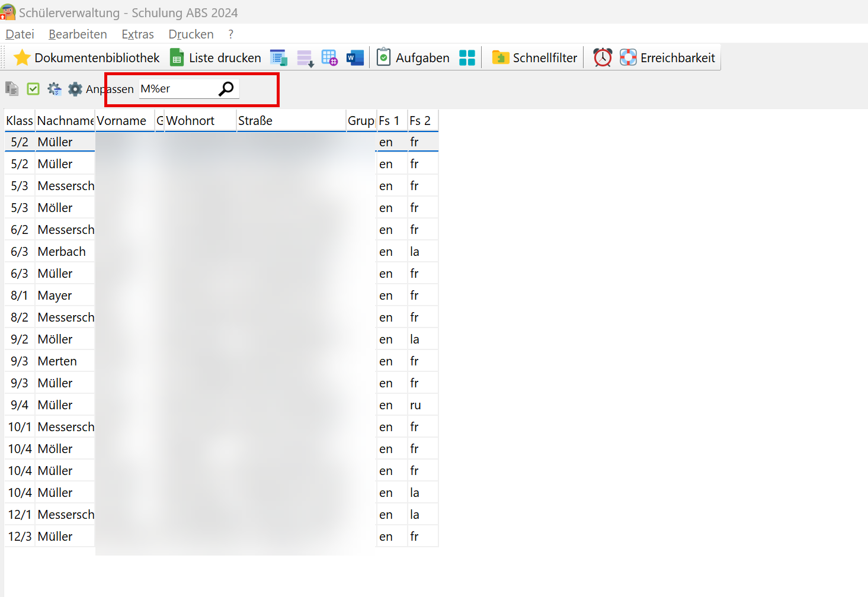Open the Extras menu

click(137, 34)
